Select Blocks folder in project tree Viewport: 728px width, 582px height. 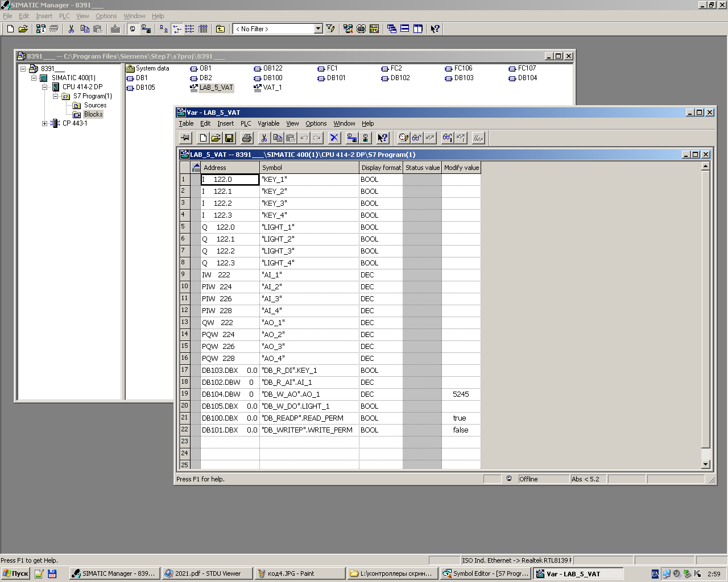(93, 114)
